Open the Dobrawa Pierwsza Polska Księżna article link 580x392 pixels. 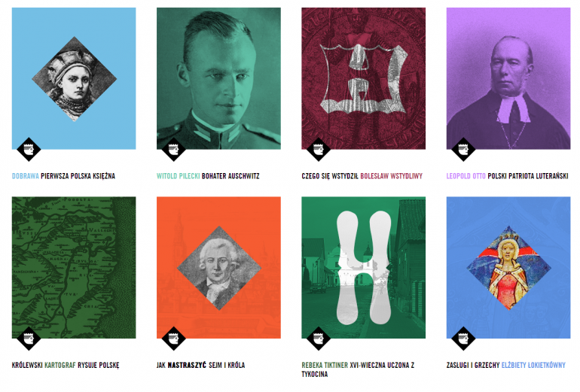[63, 176]
